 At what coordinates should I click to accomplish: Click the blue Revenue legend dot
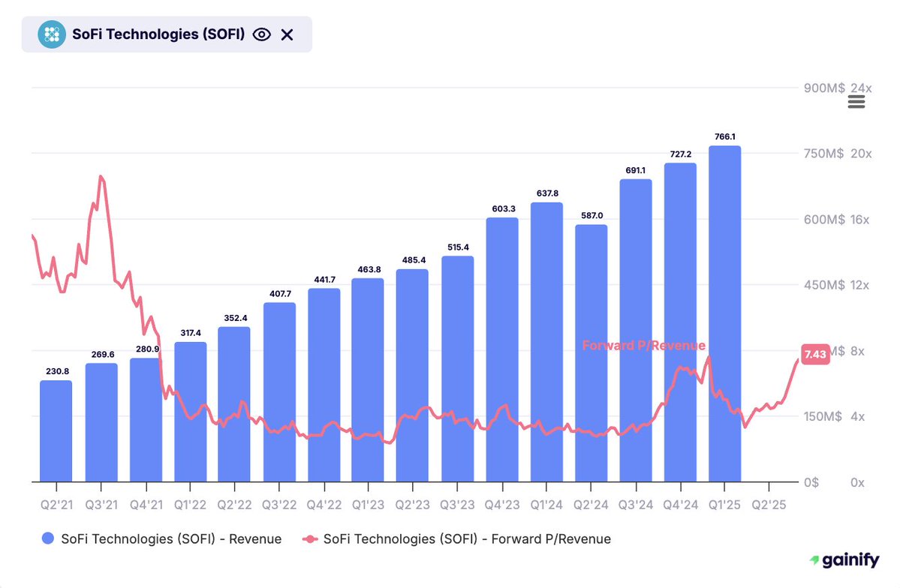(x=48, y=538)
